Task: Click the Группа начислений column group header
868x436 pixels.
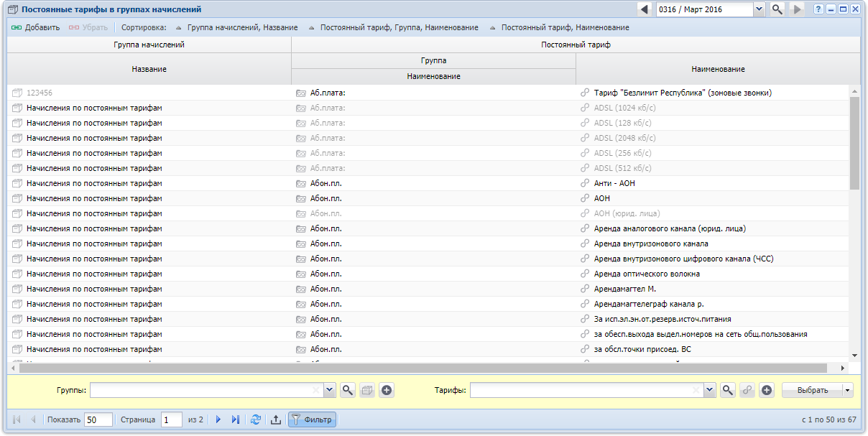Action: pos(149,45)
